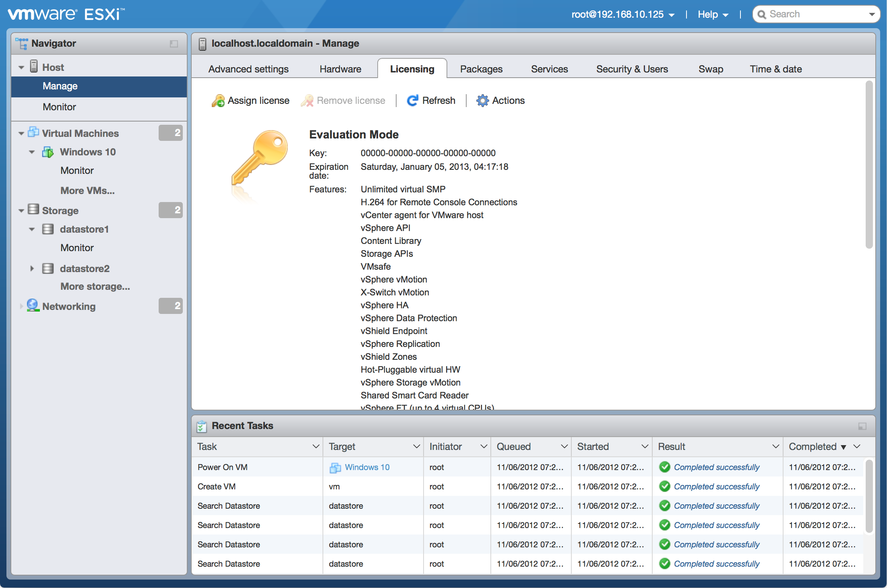Viewport: 887px width, 588px height.
Task: Collapse the datastore1 tree node
Action: tap(32, 229)
